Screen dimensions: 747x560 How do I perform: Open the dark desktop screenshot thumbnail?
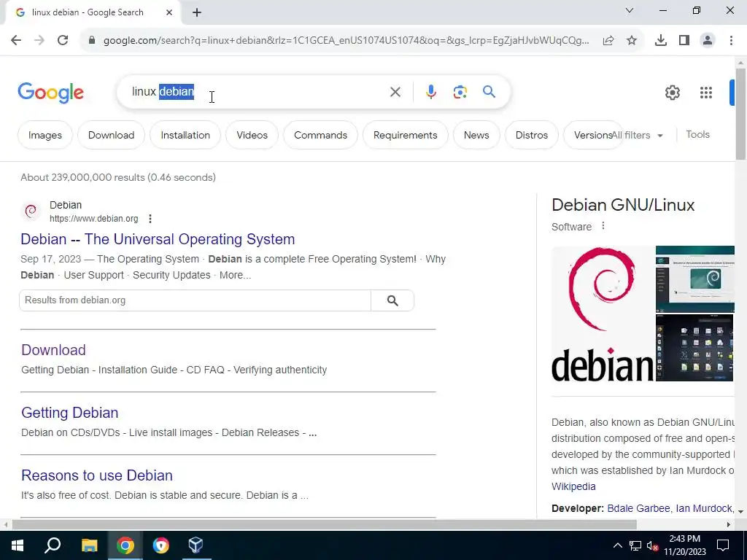pos(695,348)
